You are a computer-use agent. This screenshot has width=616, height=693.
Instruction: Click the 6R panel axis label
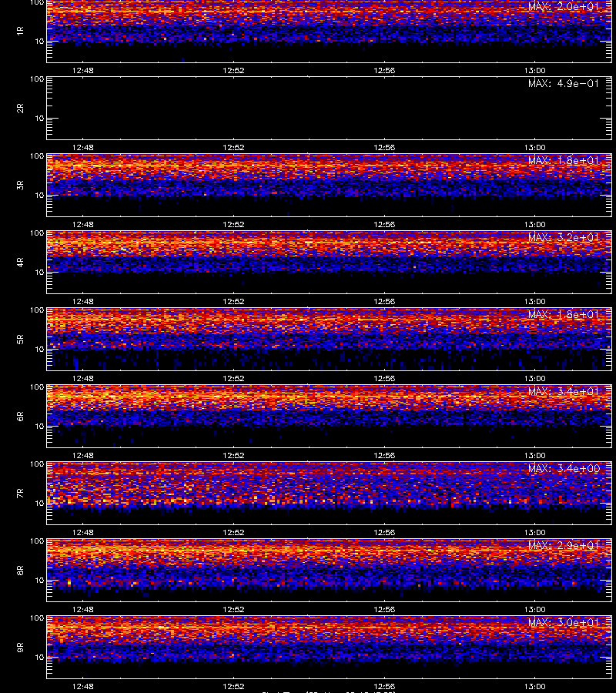pos(20,417)
